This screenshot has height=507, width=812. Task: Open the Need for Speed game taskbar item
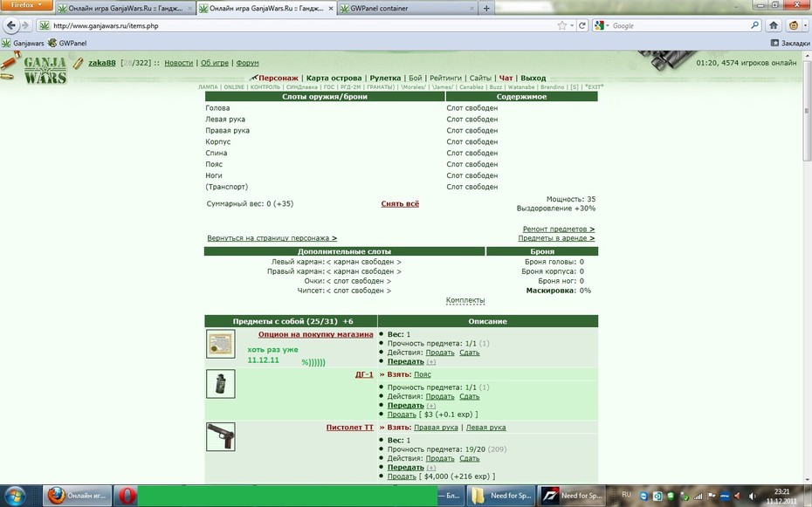572,496
